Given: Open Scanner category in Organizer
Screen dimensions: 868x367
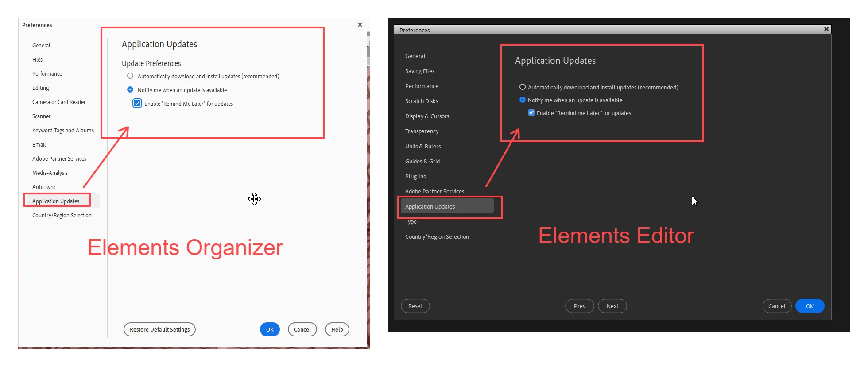Looking at the screenshot, I should point(42,116).
